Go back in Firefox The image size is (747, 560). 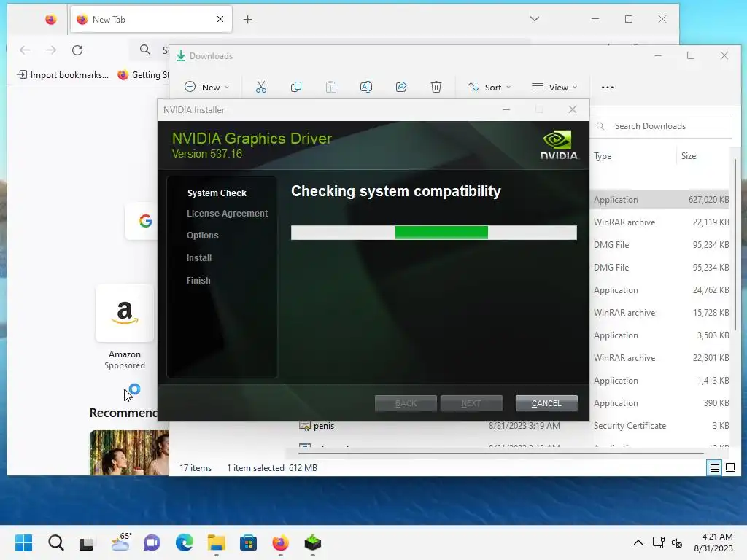pyautogui.click(x=25, y=50)
